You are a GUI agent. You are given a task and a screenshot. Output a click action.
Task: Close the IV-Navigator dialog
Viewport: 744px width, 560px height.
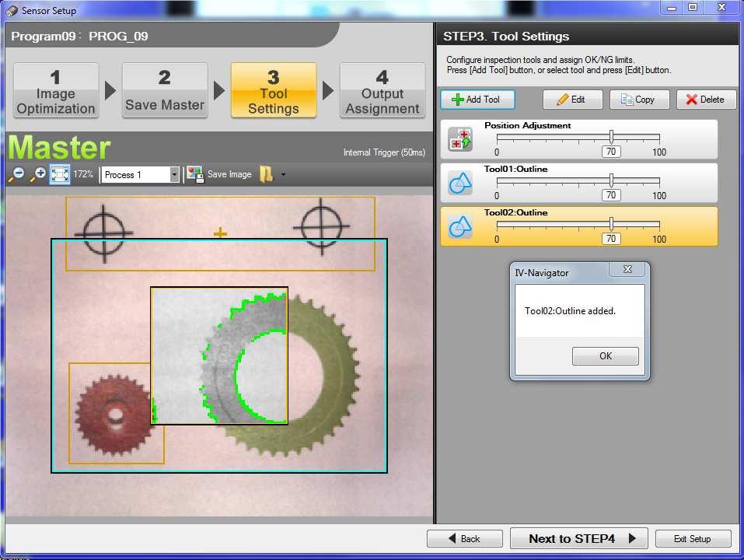(x=627, y=269)
